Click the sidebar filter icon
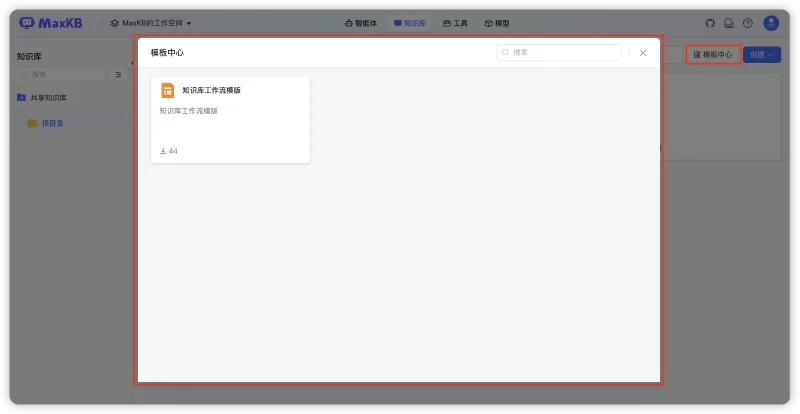 (118, 75)
